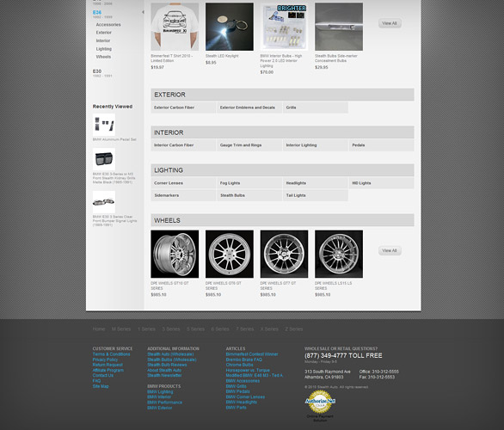Viewport: 504px width, 430px height.
Task: Select Wheels under the E36 sidebar
Action: pyautogui.click(x=103, y=57)
